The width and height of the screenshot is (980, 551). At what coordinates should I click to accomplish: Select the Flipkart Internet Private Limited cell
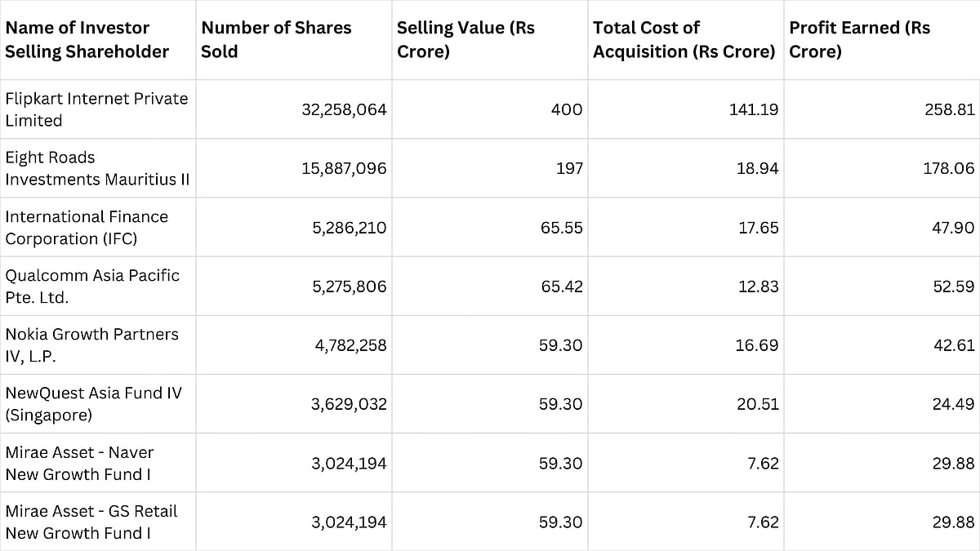coord(96,109)
